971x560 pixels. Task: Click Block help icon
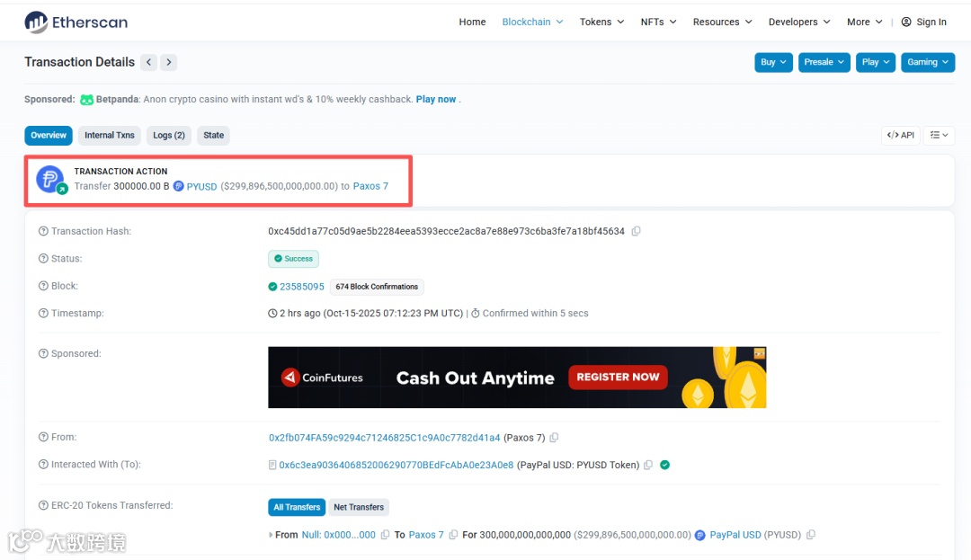click(x=43, y=286)
